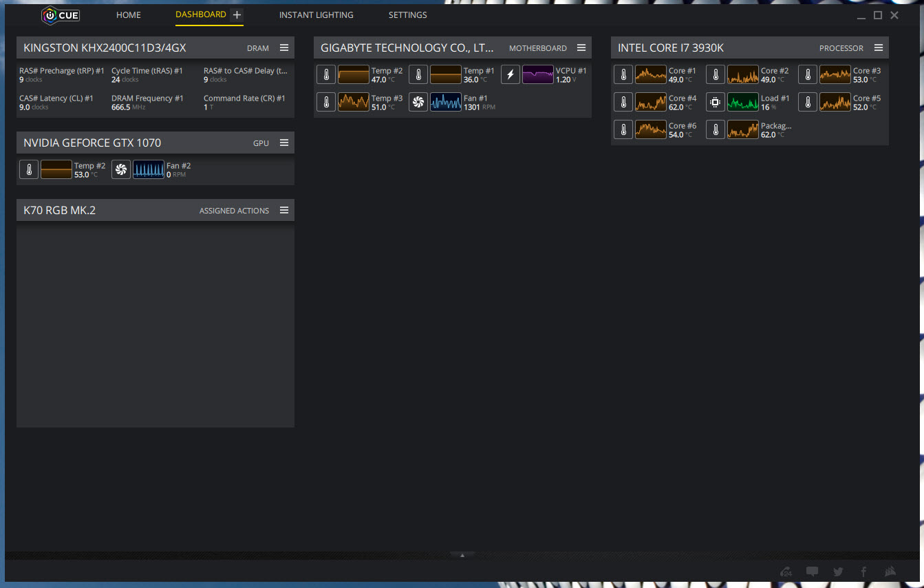Screen dimensions: 924x588
Task: Click the GPU Fan #2 blue graph
Action: 149,169
